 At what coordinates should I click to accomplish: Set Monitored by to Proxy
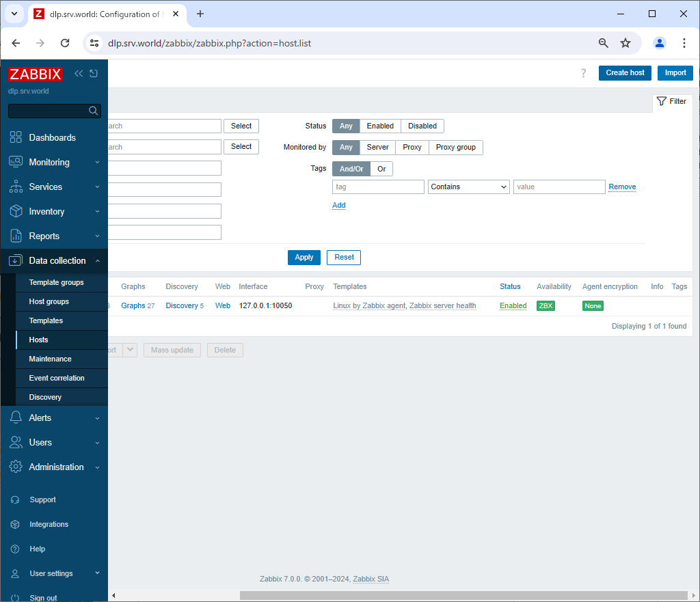[412, 148]
